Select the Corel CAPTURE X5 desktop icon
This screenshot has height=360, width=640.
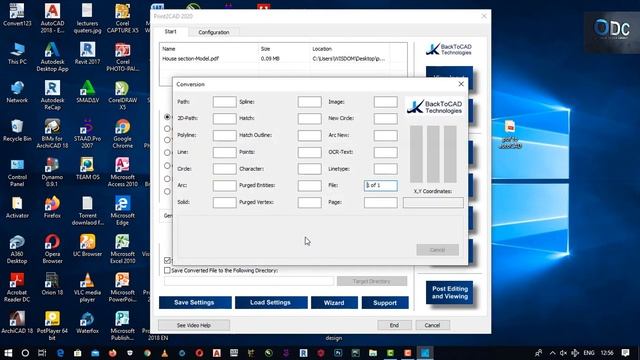pos(122,18)
